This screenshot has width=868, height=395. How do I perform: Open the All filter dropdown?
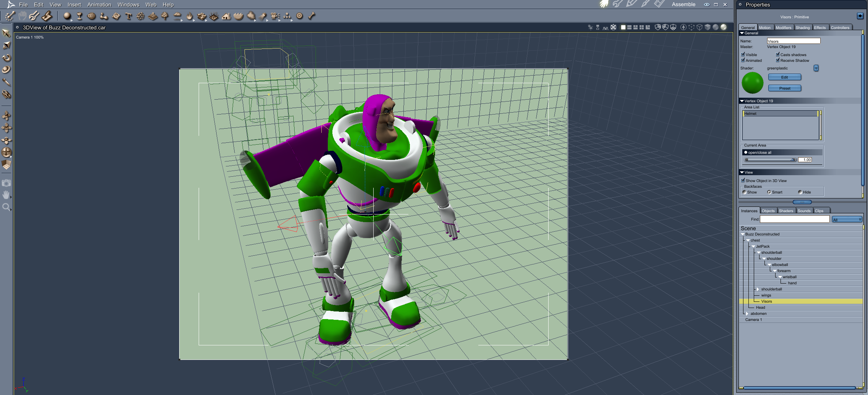[847, 219]
